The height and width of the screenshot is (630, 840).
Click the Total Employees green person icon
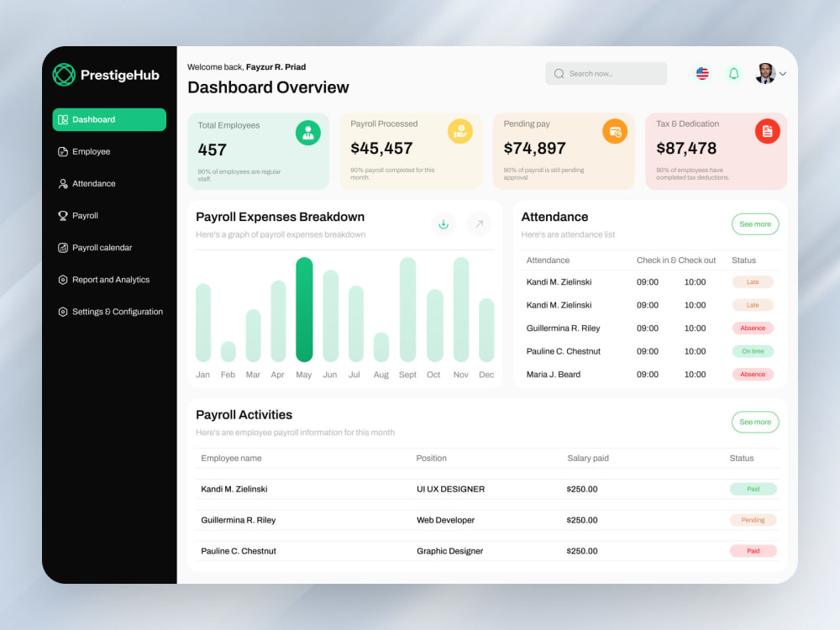[308, 133]
